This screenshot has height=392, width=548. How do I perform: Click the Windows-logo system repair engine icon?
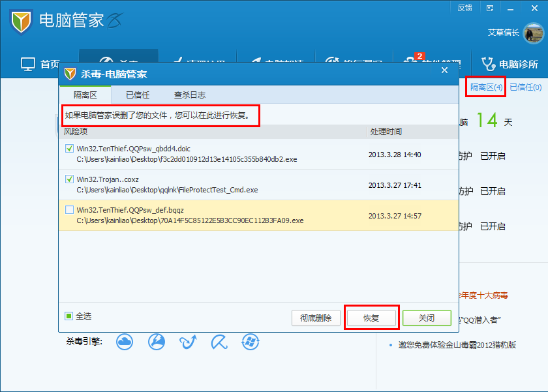click(251, 341)
